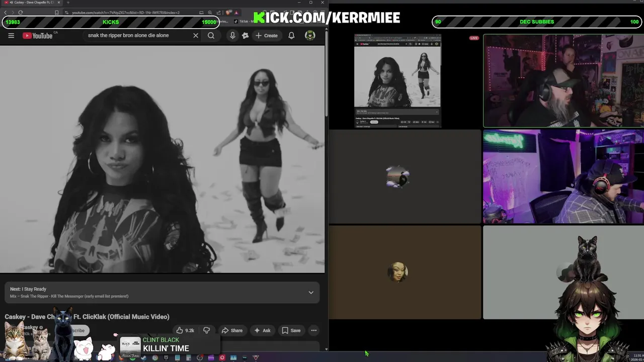Click the Ask button under video
644x362 pixels.
(x=262, y=330)
